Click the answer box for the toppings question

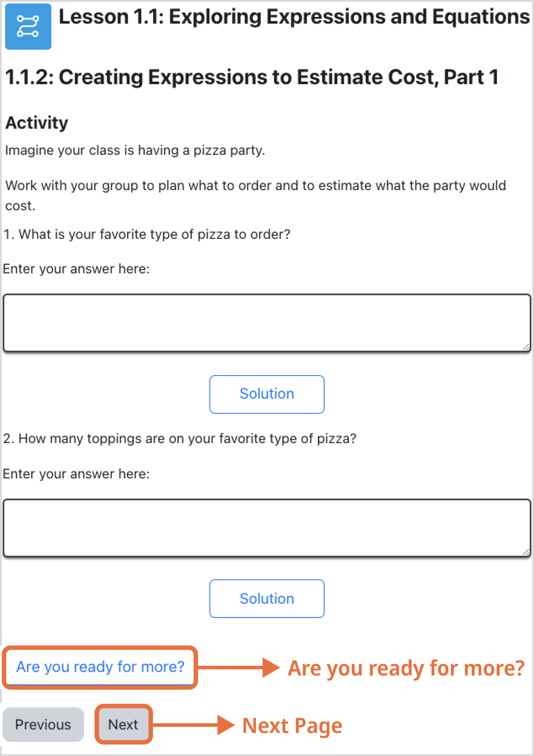pos(267,528)
